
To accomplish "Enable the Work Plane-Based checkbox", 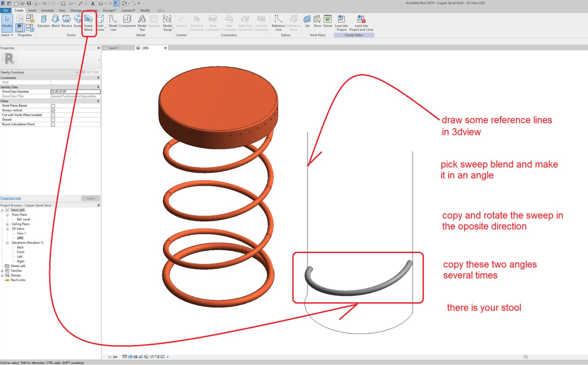I will click(x=53, y=106).
